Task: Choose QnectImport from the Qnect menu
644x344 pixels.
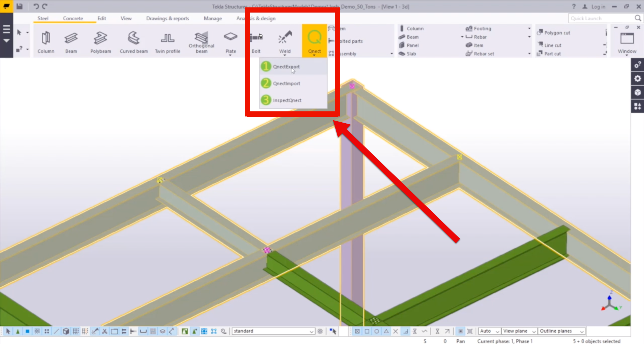Action: pos(293,83)
